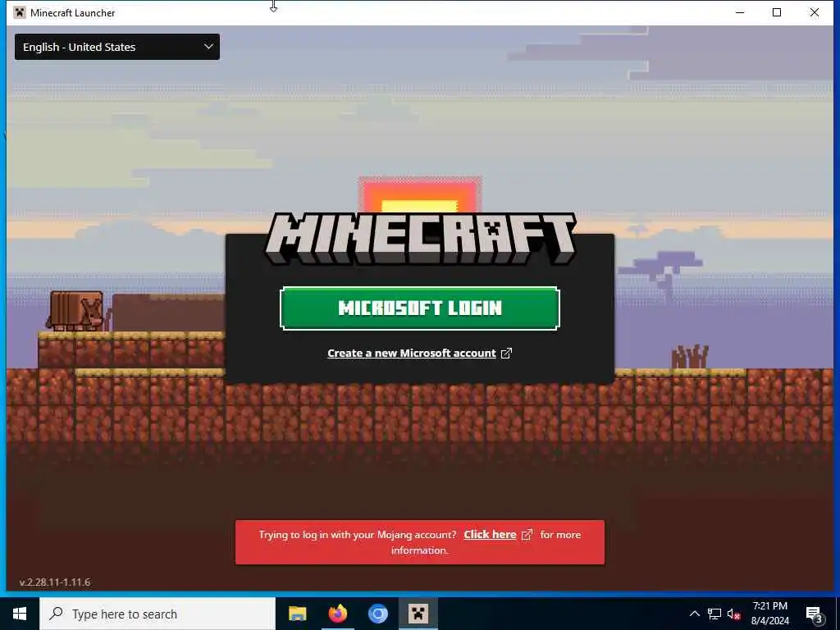Maximize the Minecraft Launcher window
Image resolution: width=840 pixels, height=630 pixels.
[x=777, y=12]
